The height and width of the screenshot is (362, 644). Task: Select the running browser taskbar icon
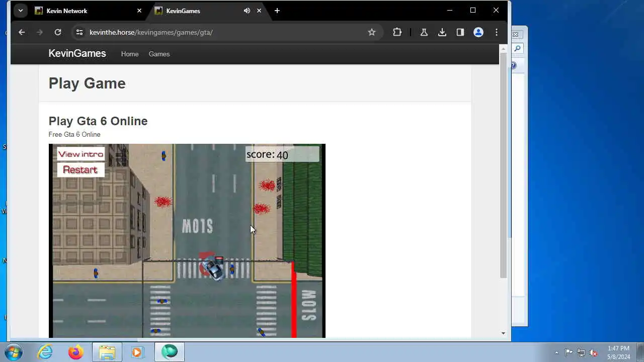click(x=170, y=352)
